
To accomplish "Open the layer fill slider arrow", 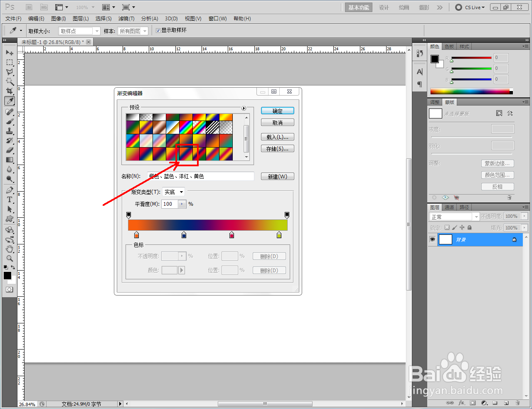I will 525,228.
